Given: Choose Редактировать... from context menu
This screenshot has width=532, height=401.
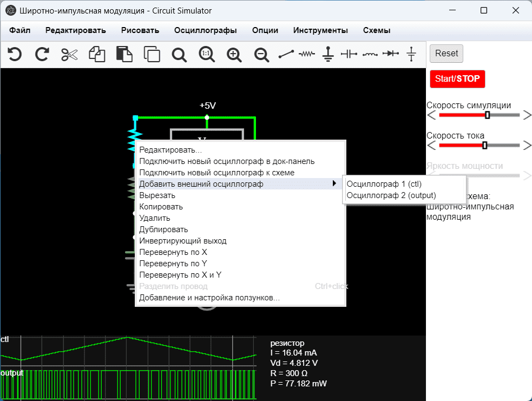Looking at the screenshot, I should coord(170,150).
